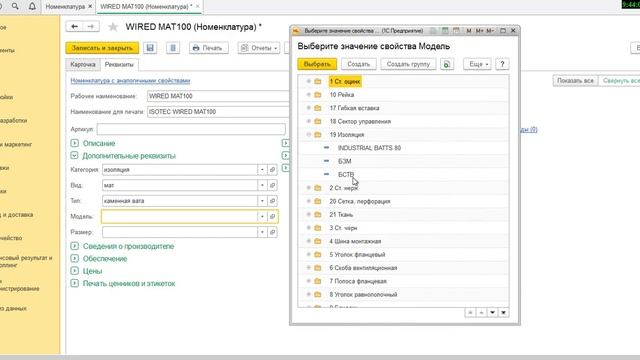Click Записать и закрыть
The image size is (640, 360).
102,48
